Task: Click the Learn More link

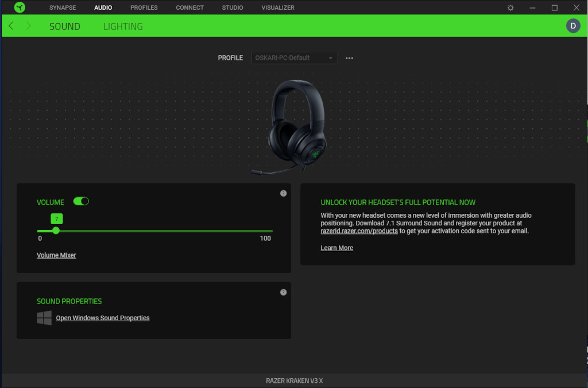Action: tap(336, 248)
